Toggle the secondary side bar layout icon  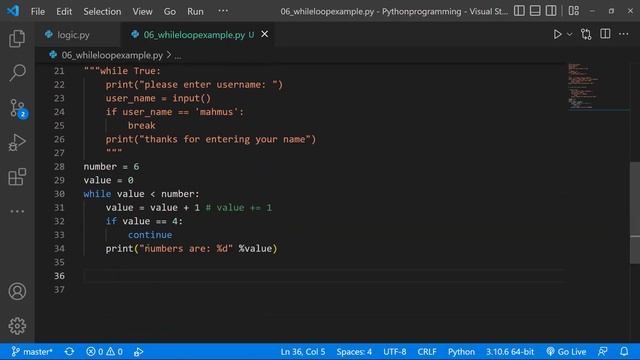551,11
